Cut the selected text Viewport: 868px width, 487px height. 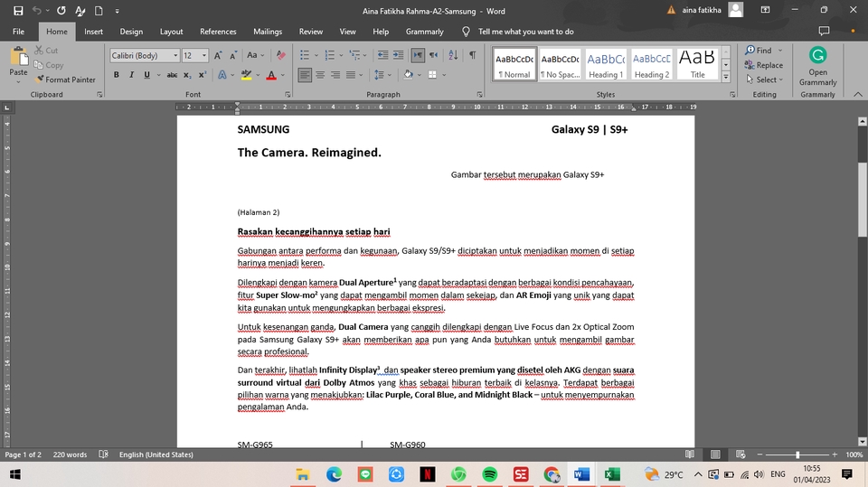tap(46, 51)
